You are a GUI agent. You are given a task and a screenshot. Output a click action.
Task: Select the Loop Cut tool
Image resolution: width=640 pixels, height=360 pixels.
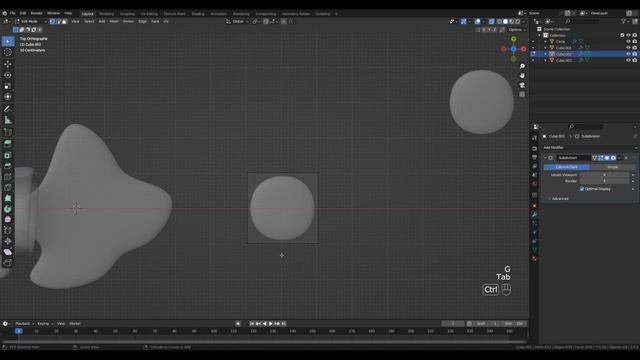point(8,177)
